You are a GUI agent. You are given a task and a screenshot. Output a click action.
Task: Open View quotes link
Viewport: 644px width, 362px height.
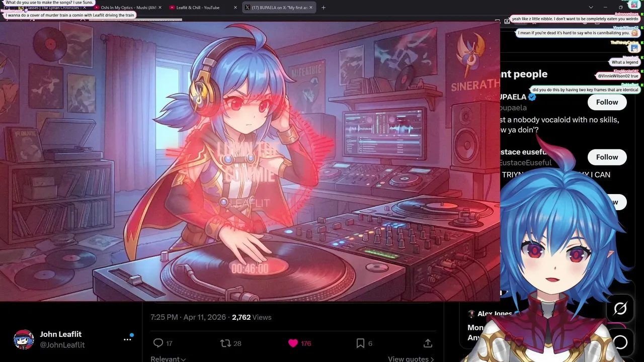pos(411,358)
